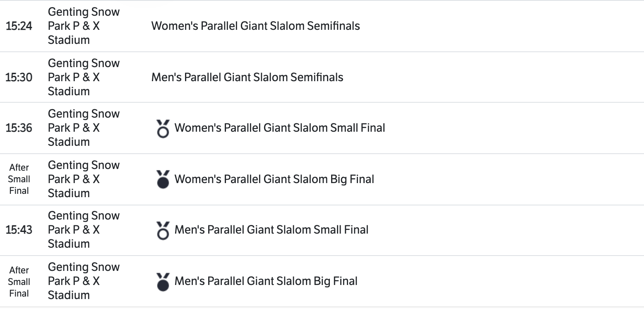Open Men's Parallel Giant Slalom Semifinals event
The width and height of the screenshot is (644, 309).
click(247, 77)
